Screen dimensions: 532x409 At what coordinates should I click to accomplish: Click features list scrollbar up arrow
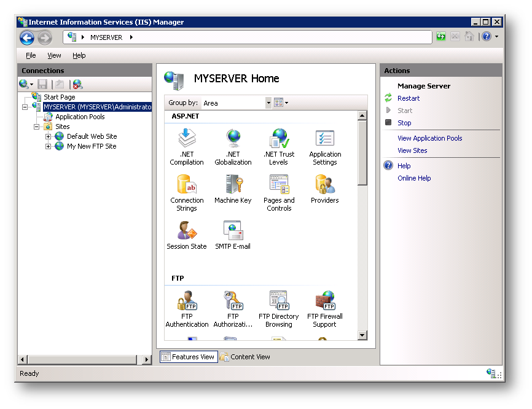362,115
